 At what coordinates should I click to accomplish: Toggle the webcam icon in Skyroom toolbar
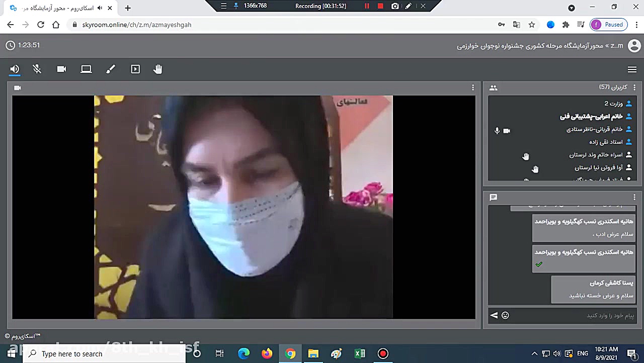pos(61,69)
